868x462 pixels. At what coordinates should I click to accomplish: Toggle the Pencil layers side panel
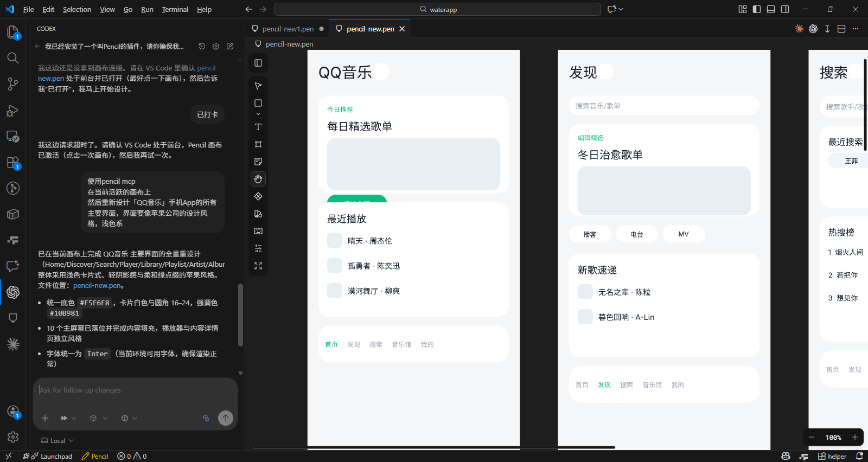point(258,63)
